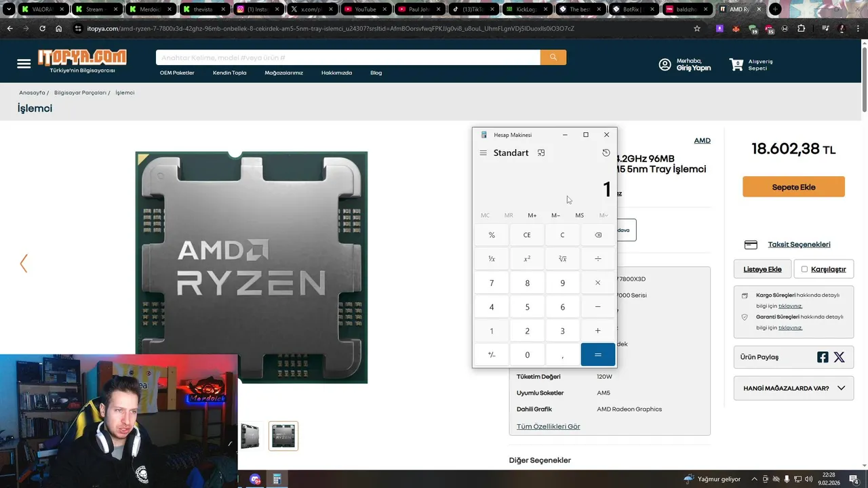Open the hamburger menu on Itopya header
Viewport: 868px width, 488px height.
click(24, 64)
